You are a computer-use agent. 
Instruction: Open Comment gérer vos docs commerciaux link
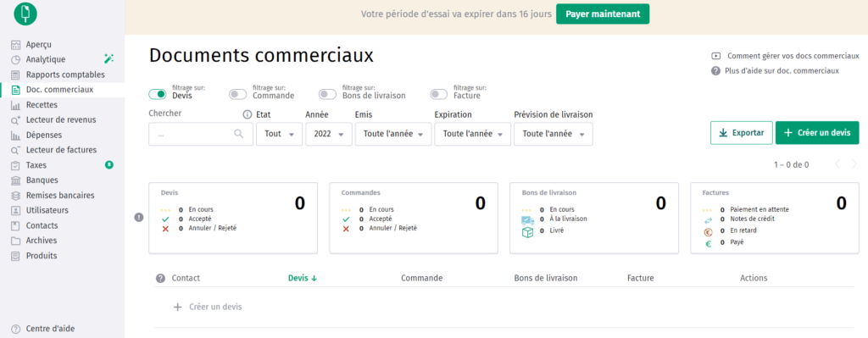(793, 56)
